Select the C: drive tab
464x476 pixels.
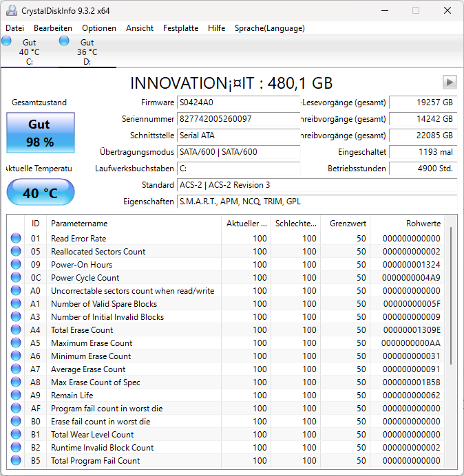pyautogui.click(x=30, y=52)
